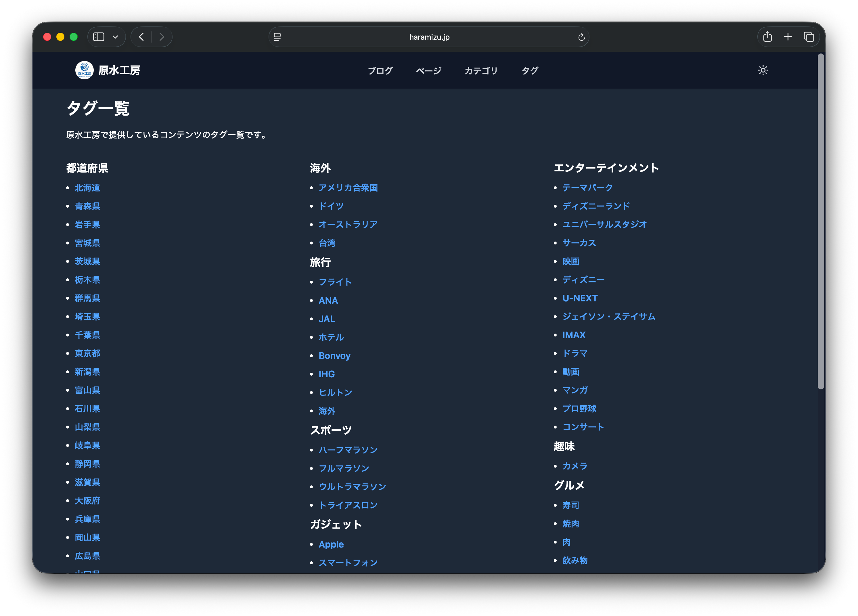
Task: Open a new tab with plus icon
Action: point(788,37)
